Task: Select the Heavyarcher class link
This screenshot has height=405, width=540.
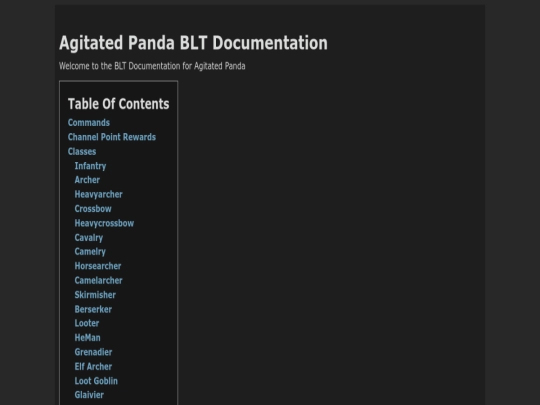Action: pyautogui.click(x=98, y=194)
